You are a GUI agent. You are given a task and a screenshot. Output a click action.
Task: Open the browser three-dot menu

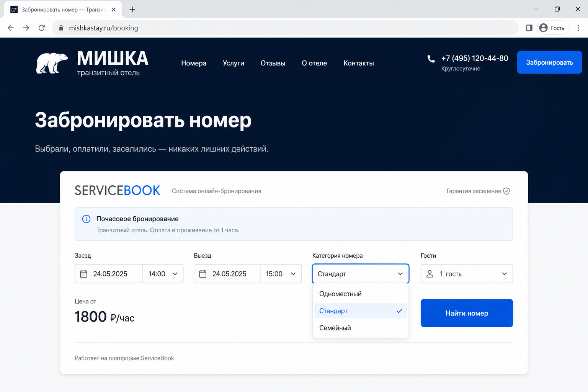click(x=578, y=28)
